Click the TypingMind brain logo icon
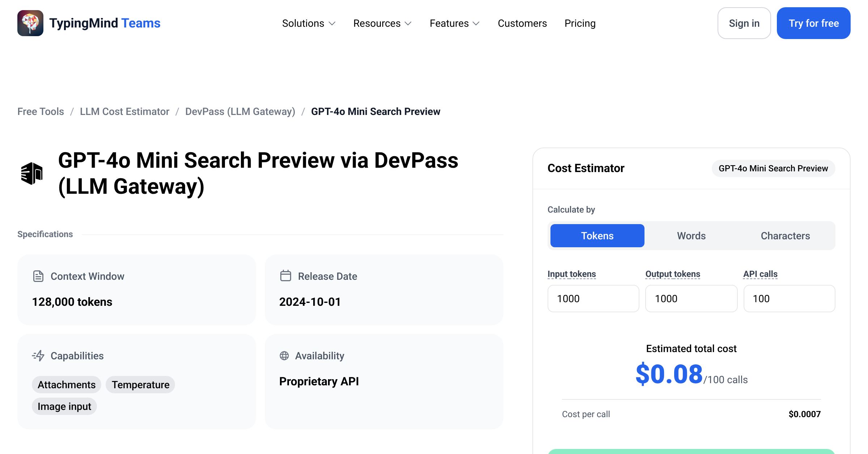Screen dimensions: 868x454 [30, 23]
